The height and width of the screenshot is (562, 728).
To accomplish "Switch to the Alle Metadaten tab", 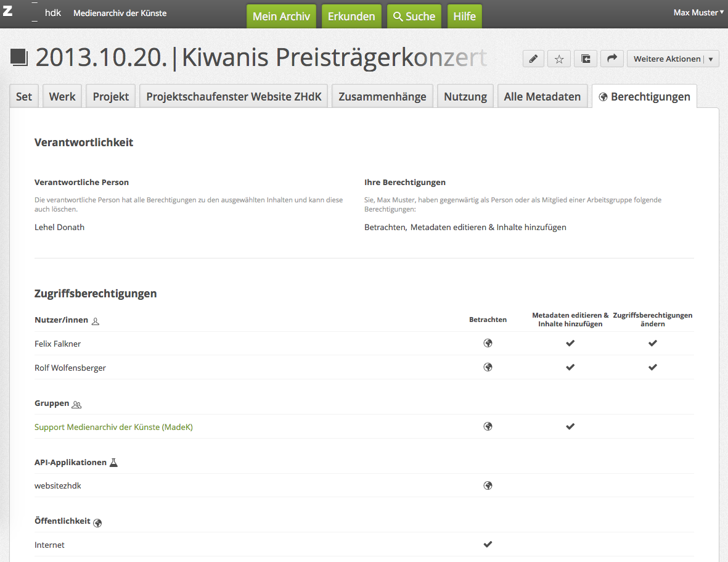I will tap(542, 97).
